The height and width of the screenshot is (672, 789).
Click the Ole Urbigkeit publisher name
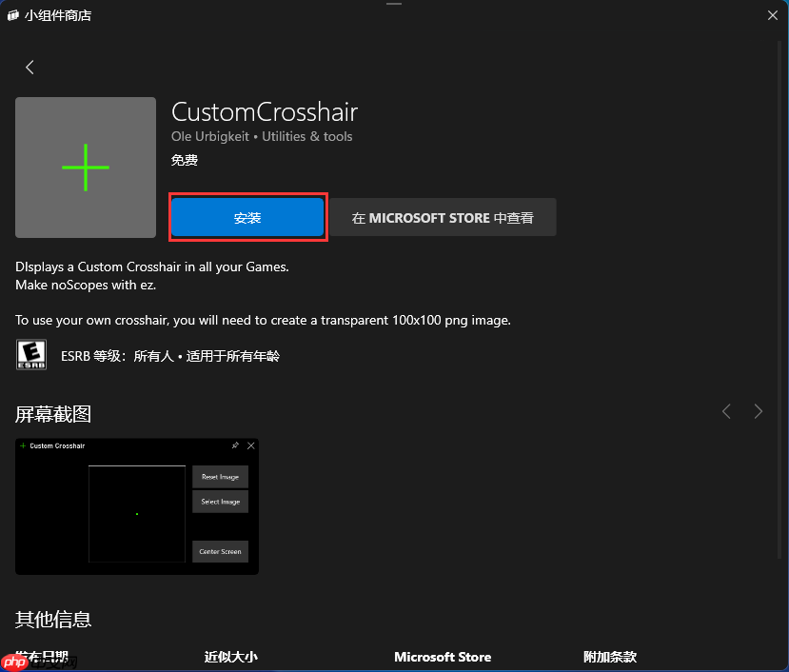pos(209,136)
